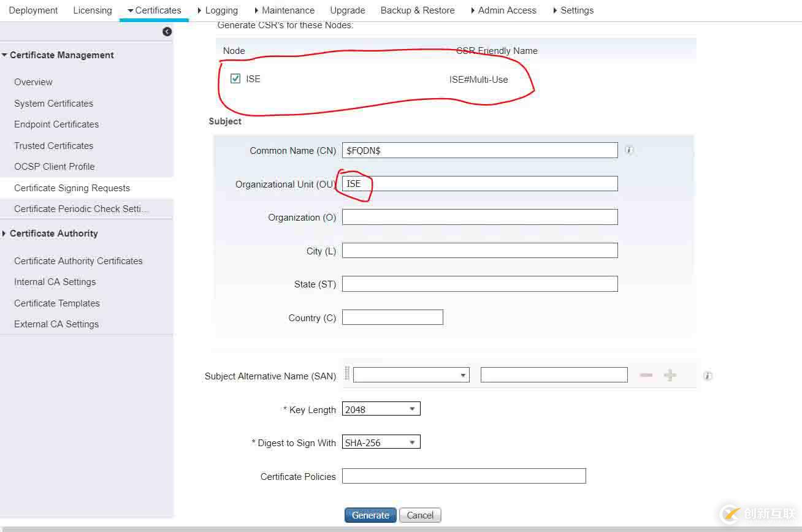The width and height of the screenshot is (802, 532).
Task: Collapse the Certificate Management section
Action: 58,55
